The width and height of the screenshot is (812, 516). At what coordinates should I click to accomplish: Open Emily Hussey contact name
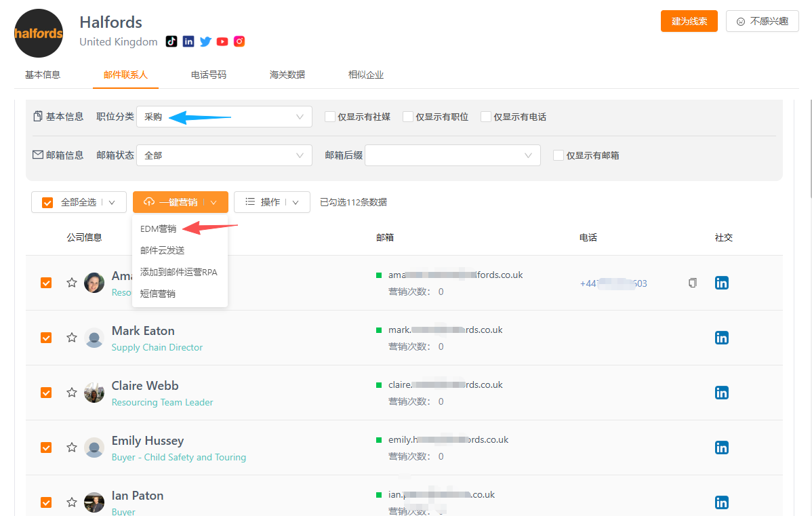(x=148, y=440)
